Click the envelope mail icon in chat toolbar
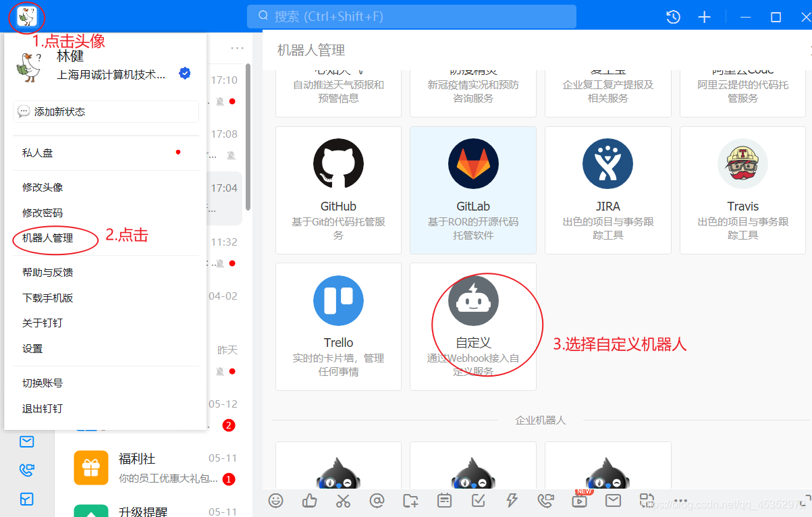The height and width of the screenshot is (517, 812). click(613, 501)
